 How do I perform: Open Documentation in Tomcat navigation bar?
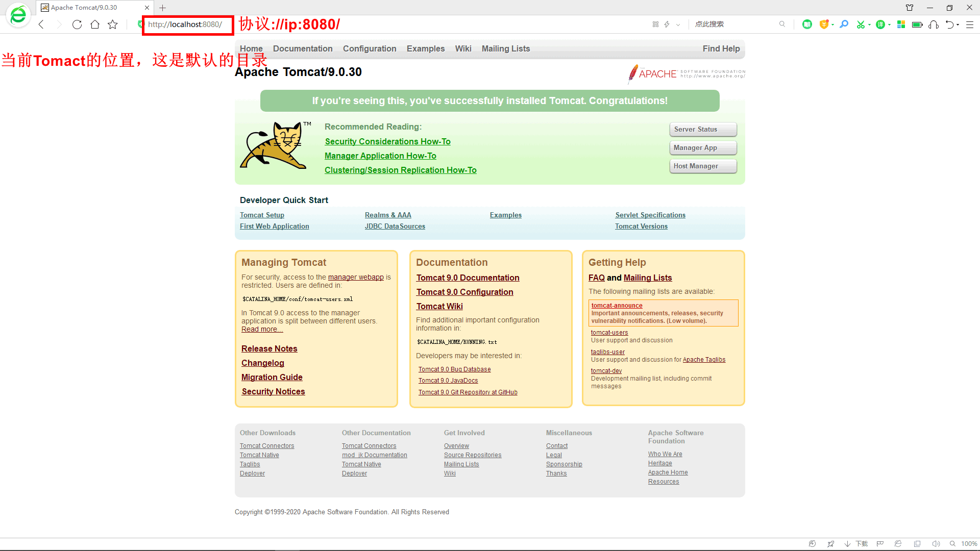pyautogui.click(x=303, y=48)
